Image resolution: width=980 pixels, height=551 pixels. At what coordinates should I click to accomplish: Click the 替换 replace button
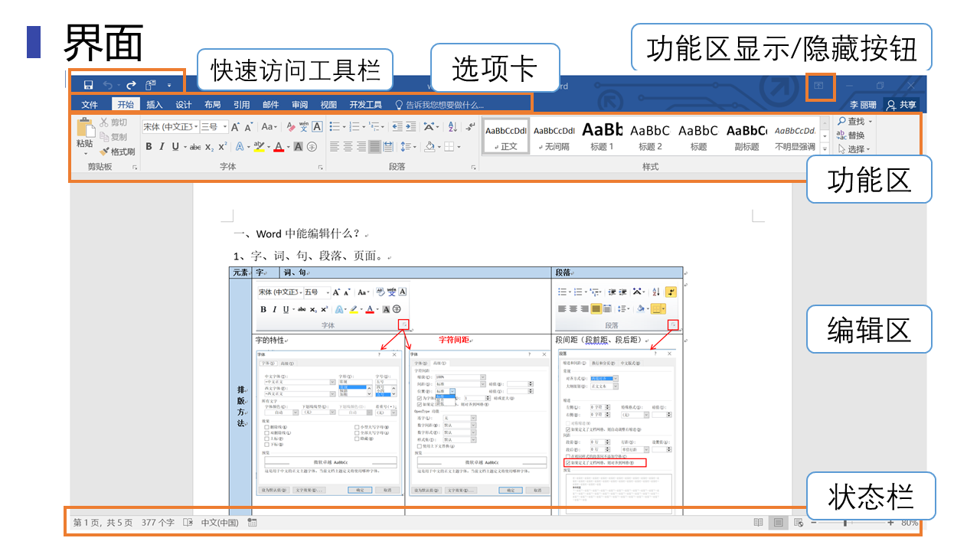point(851,135)
